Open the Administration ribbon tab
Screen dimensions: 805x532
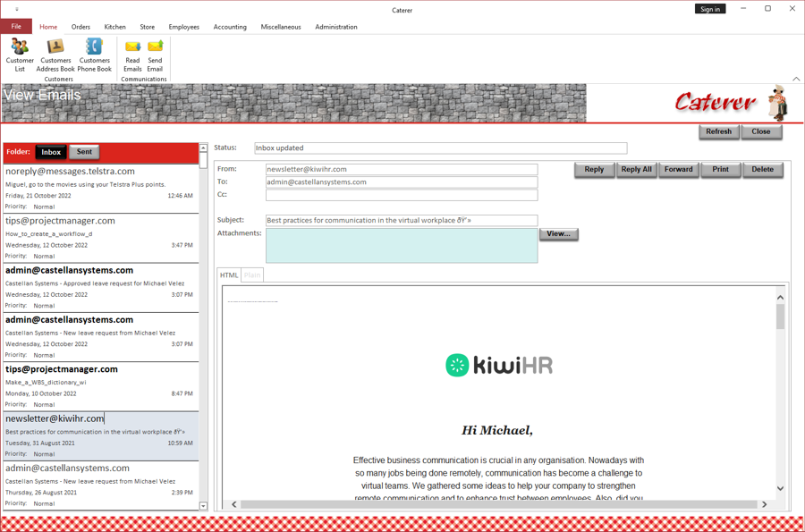pos(336,27)
